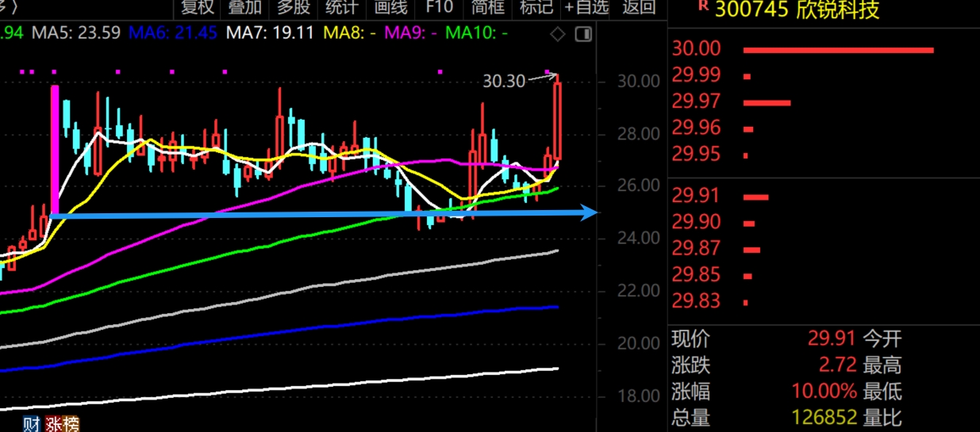Add stock via +自选 button
The width and height of the screenshot is (980, 432).
[586, 8]
